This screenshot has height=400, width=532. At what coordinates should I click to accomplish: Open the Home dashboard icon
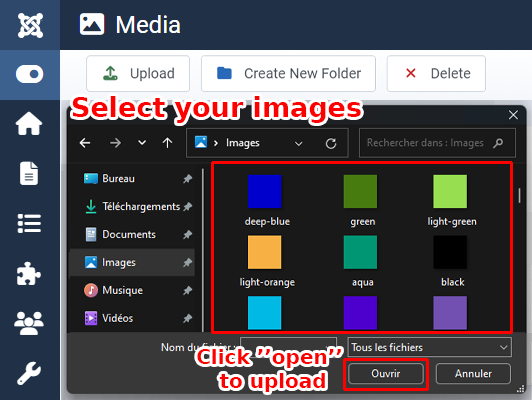click(29, 123)
